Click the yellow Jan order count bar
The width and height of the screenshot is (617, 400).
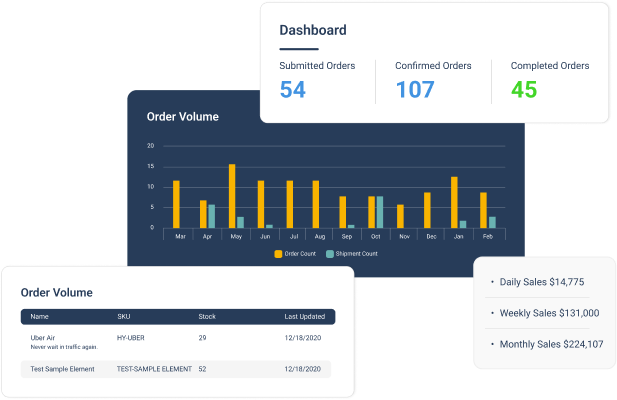click(x=454, y=202)
